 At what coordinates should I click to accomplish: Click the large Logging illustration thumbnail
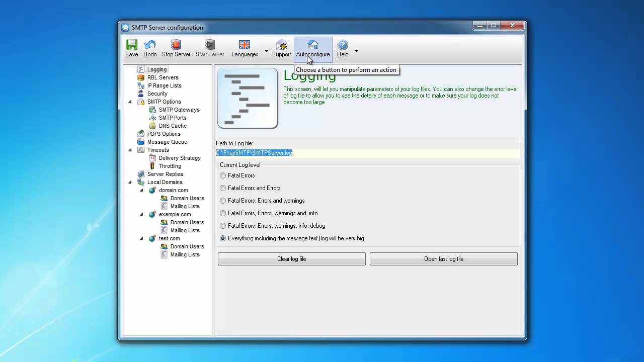(248, 98)
